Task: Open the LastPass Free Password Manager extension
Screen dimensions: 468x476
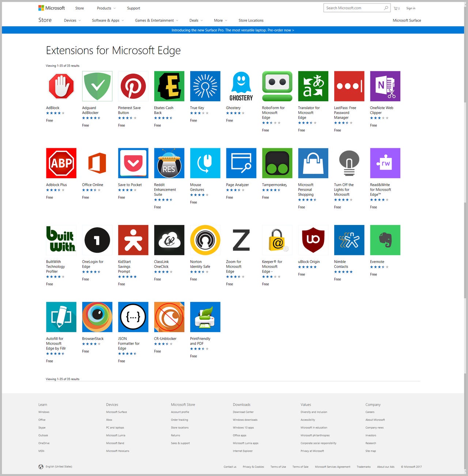Action: pyautogui.click(x=349, y=86)
